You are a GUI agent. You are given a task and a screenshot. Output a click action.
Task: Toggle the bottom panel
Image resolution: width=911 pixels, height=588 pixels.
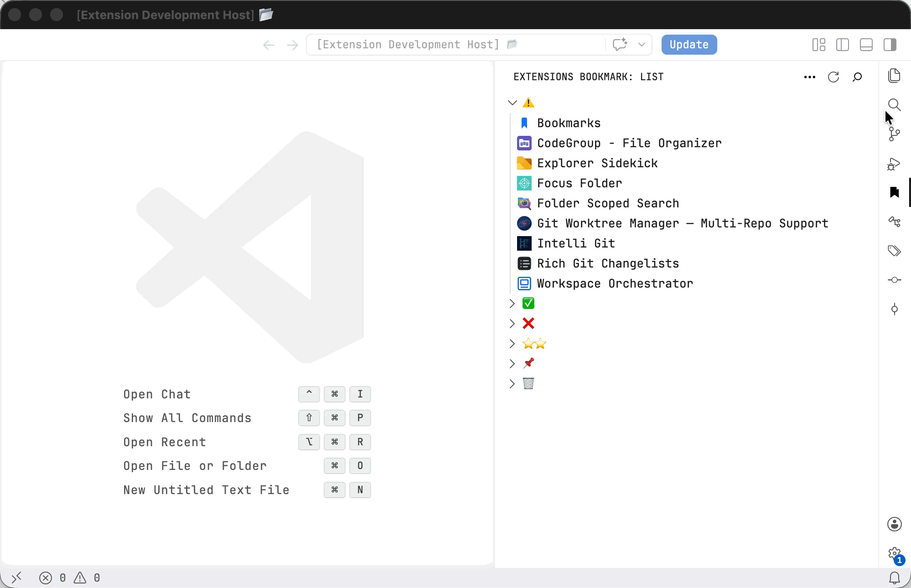[x=866, y=45]
